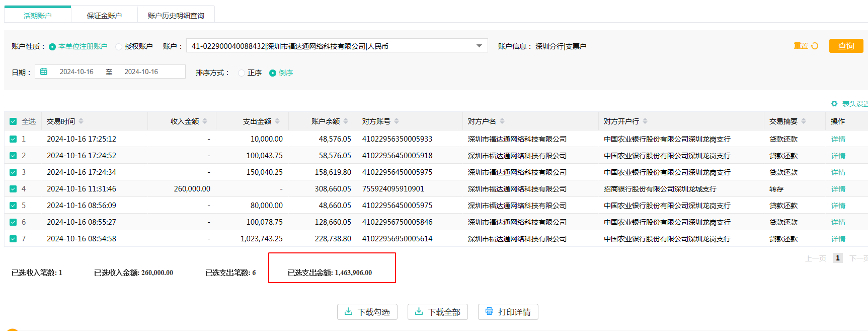Click the orange 查询 button

point(846,46)
